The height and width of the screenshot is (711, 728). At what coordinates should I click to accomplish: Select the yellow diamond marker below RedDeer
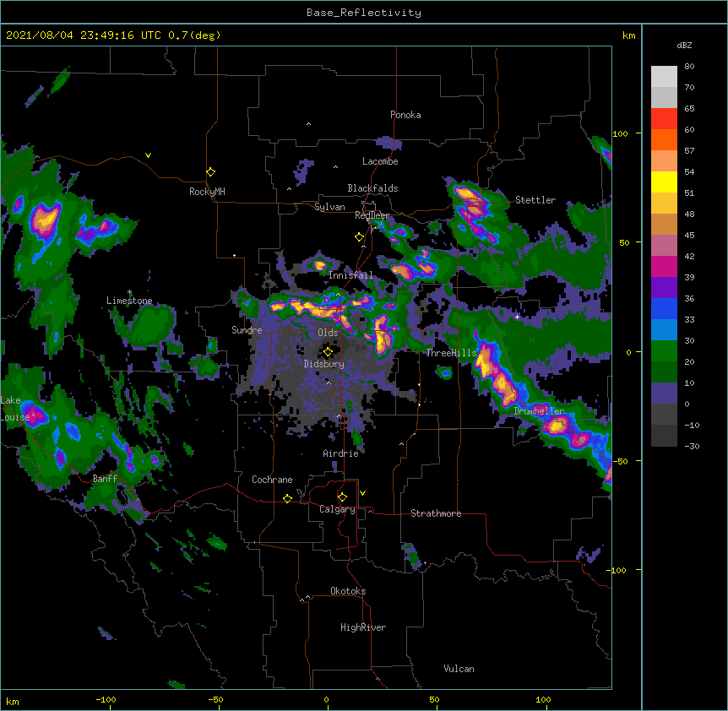click(x=360, y=237)
